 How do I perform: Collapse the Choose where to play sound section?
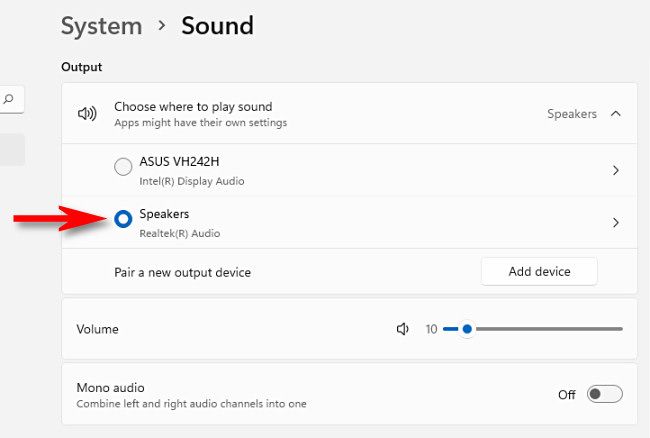(616, 114)
